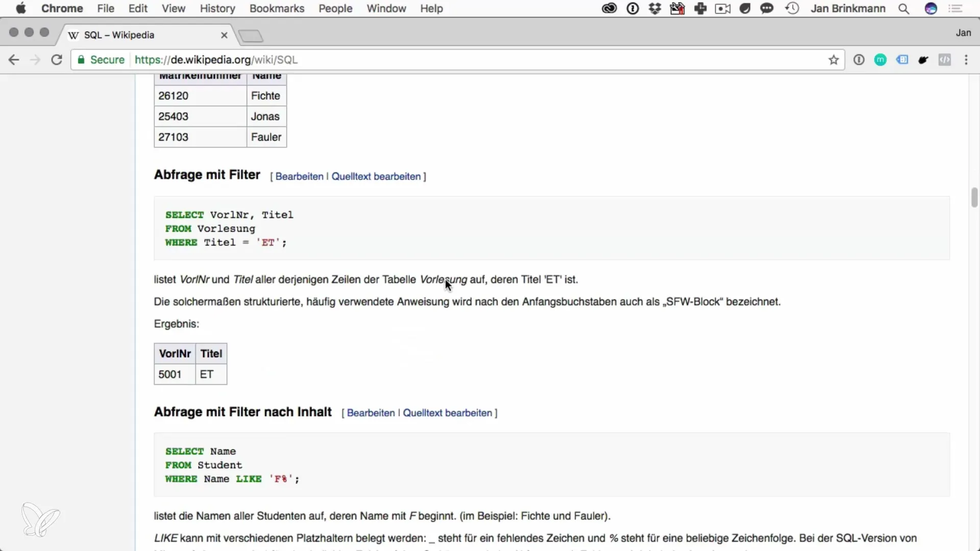Open a new tab
The width and height of the screenshot is (980, 551).
251,36
